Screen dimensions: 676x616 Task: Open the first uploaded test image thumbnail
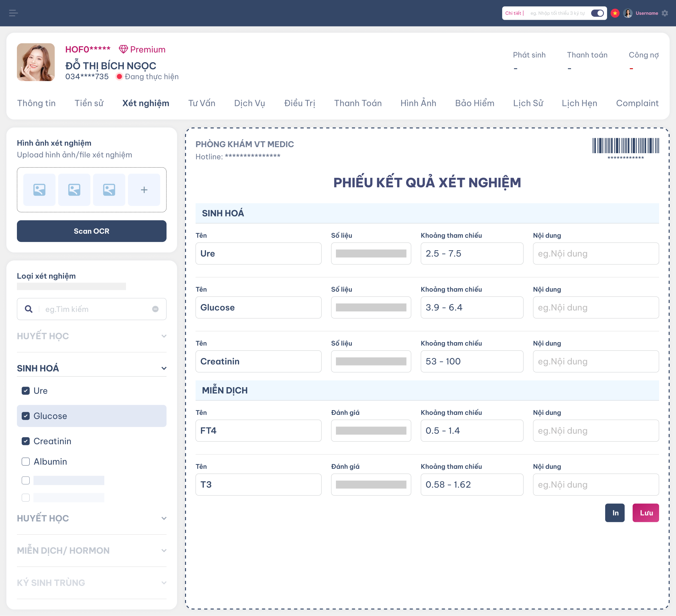point(39,190)
